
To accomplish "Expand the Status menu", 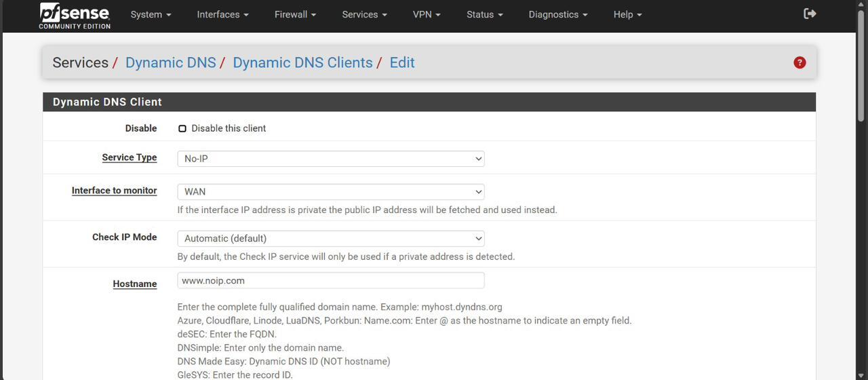I will point(484,14).
